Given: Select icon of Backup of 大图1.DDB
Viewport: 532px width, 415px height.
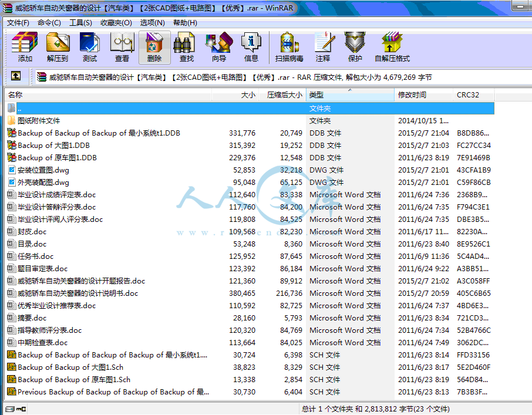Looking at the screenshot, I should (12, 145).
